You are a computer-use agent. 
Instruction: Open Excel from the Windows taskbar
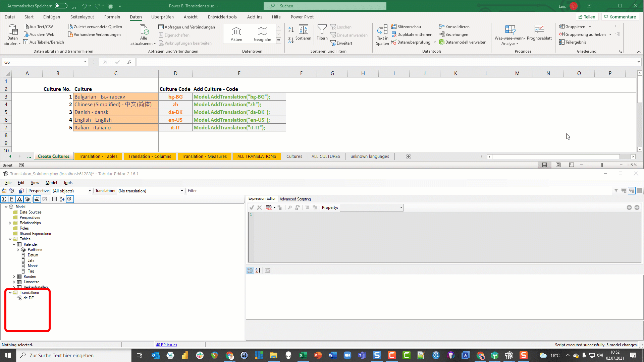click(x=303, y=355)
